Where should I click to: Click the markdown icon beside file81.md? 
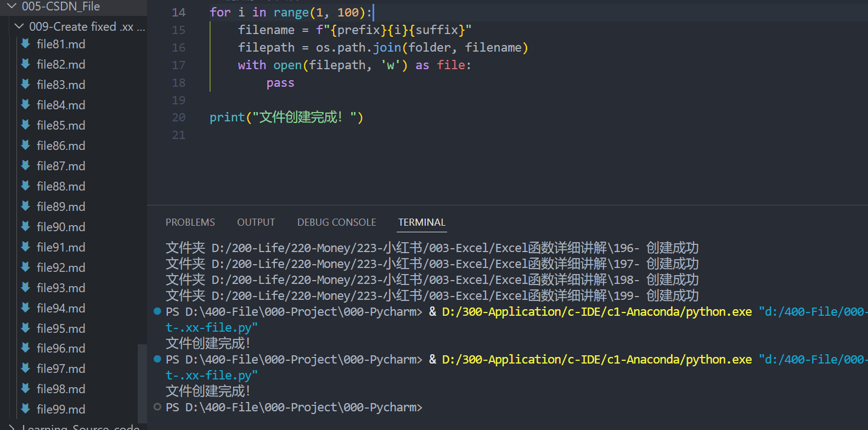(25, 44)
